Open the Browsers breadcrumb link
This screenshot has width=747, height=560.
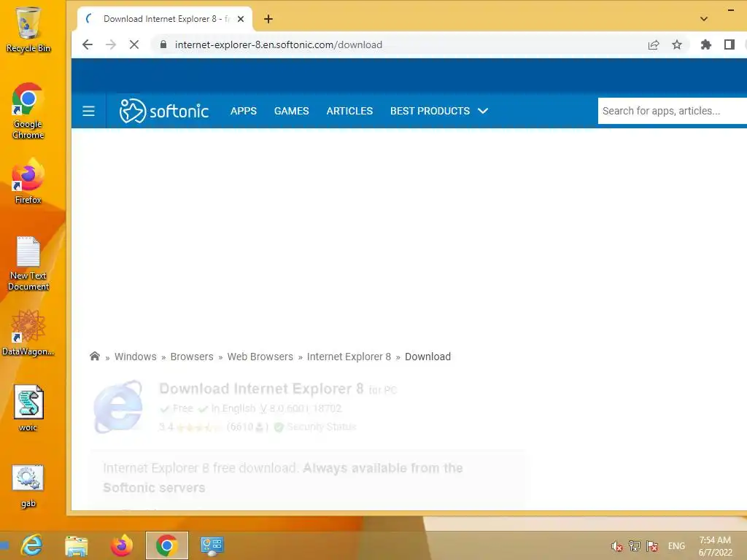click(x=192, y=357)
